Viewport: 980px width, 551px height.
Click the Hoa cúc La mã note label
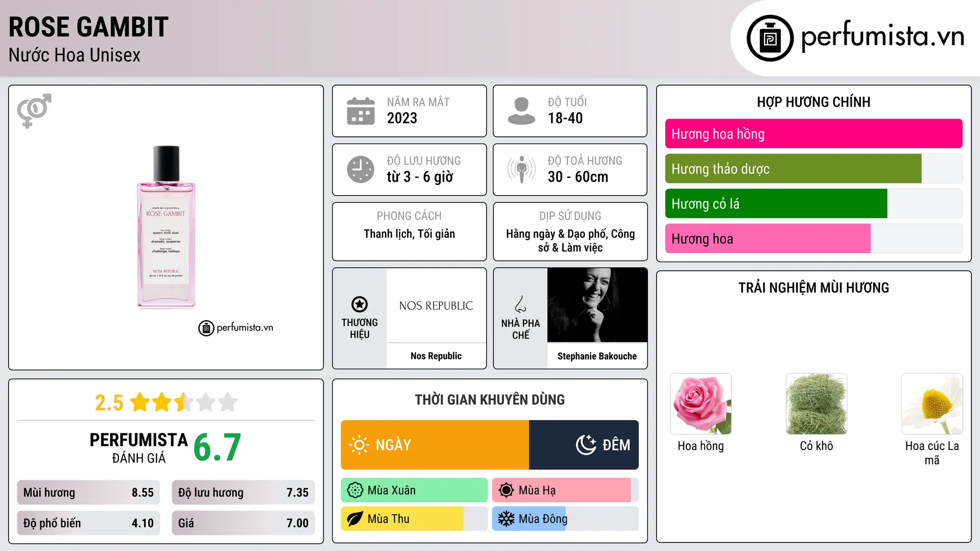coord(932,453)
